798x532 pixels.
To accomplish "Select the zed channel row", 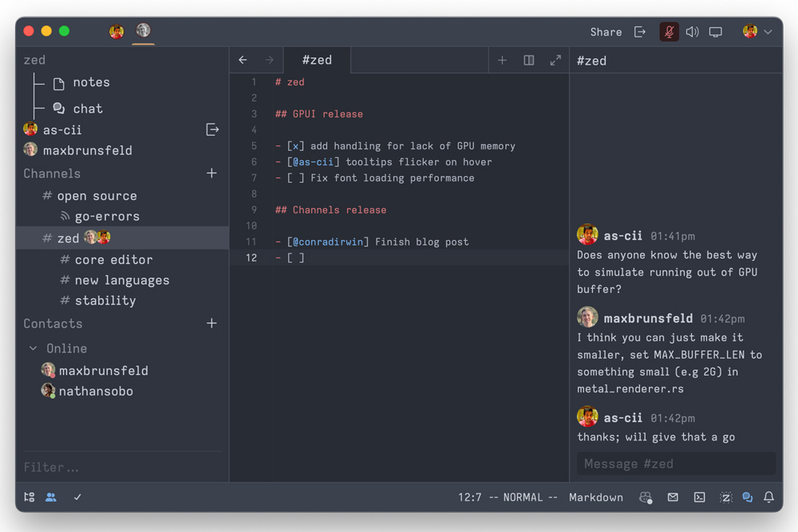I will (122, 238).
